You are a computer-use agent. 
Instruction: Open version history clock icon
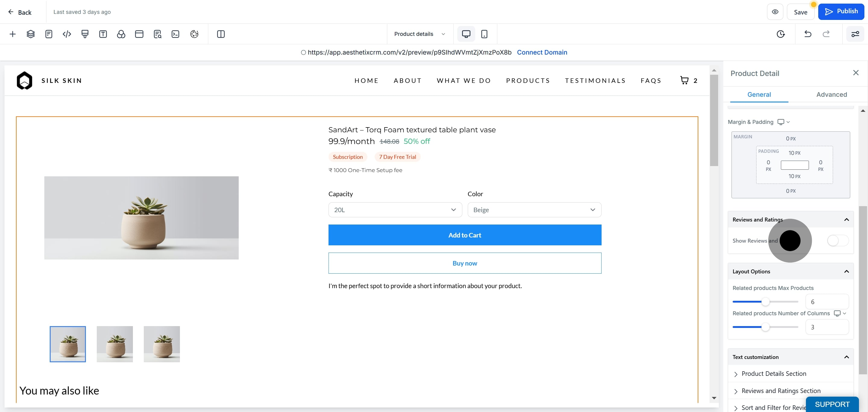[x=780, y=34]
